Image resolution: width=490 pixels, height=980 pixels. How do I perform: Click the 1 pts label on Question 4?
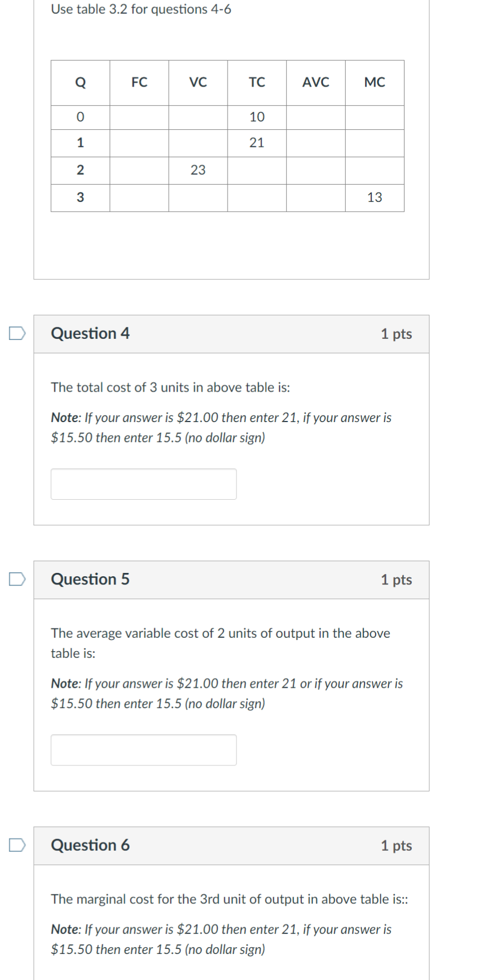click(x=397, y=333)
